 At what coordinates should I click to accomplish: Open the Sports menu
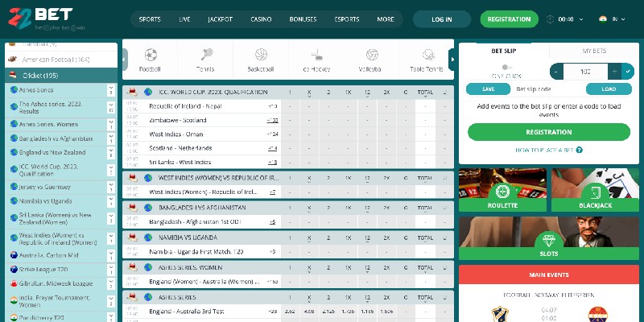click(x=150, y=19)
